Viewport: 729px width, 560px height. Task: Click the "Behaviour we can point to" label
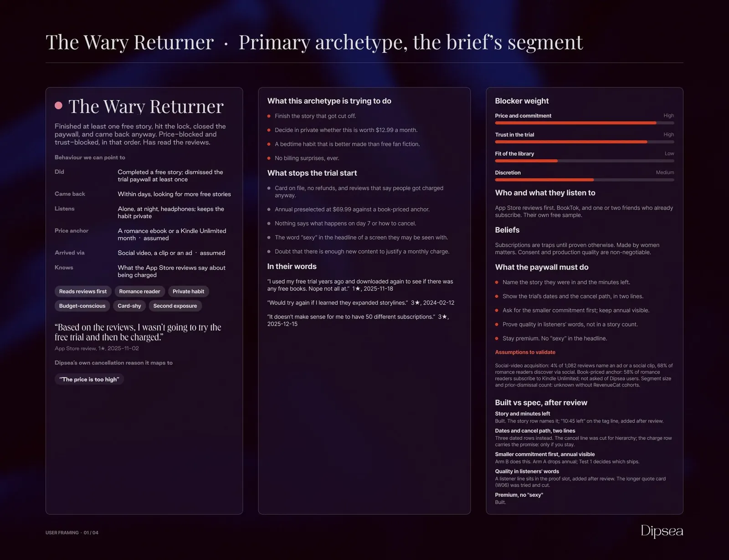coord(90,158)
